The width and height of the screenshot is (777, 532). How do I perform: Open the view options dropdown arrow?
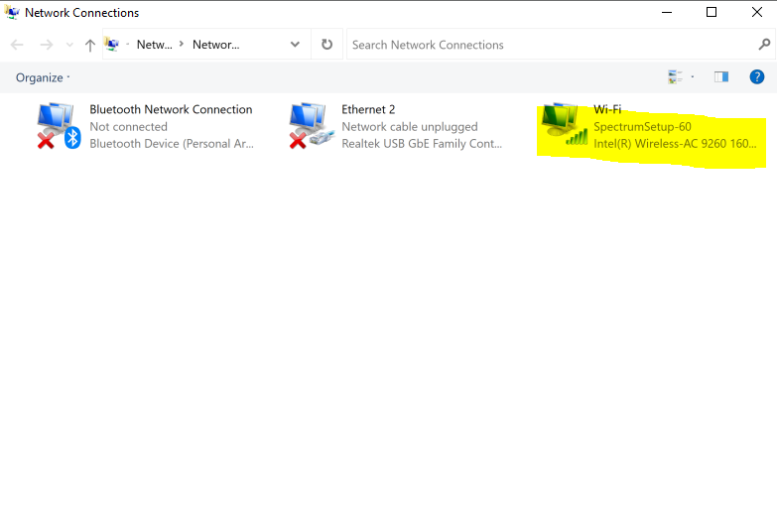tap(693, 76)
